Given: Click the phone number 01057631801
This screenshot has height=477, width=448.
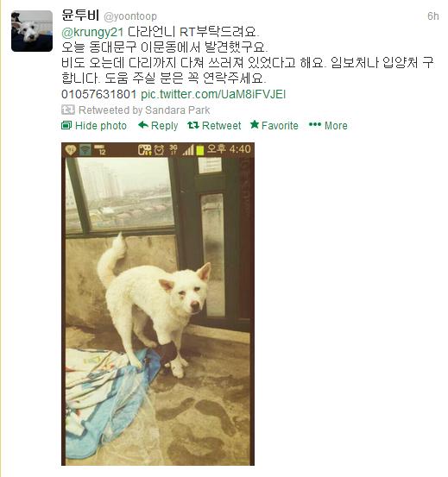Looking at the screenshot, I should [99, 94].
